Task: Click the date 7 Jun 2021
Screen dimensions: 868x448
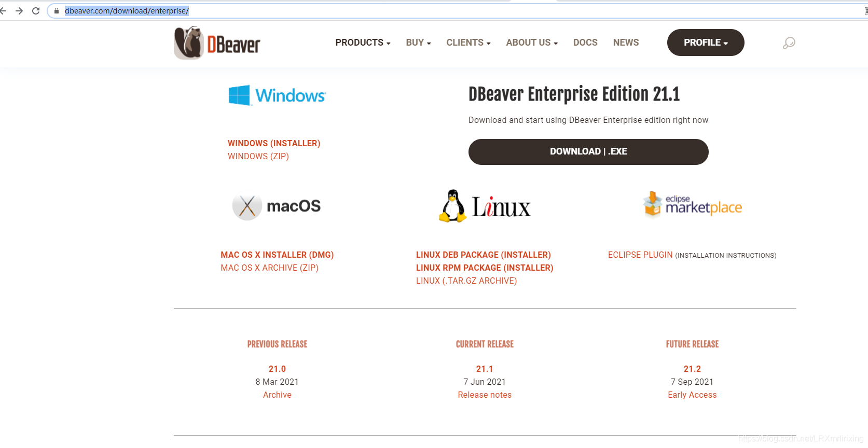Action: [485, 382]
